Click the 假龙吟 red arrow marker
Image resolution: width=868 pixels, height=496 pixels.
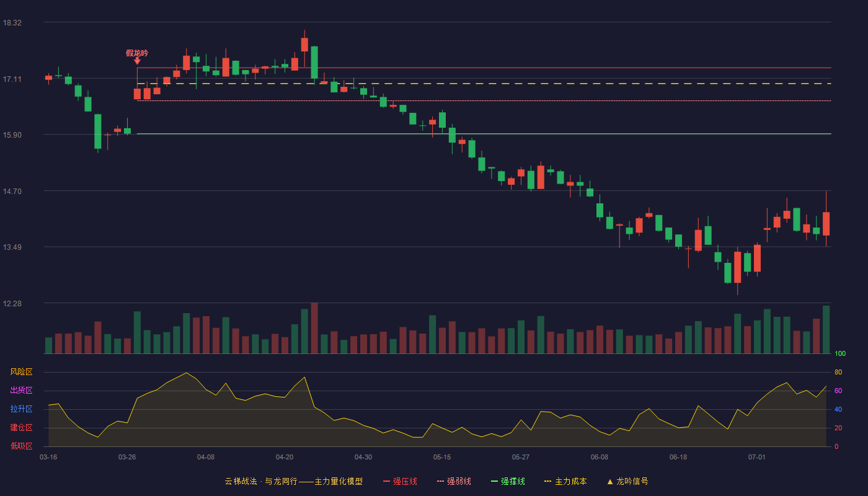tap(137, 61)
